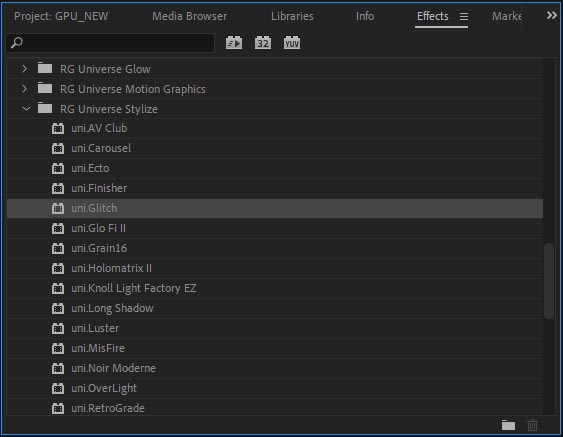Screen dimensions: 563x437
Task: Toggle the 32-bit Color effects filter
Action: (x=263, y=43)
